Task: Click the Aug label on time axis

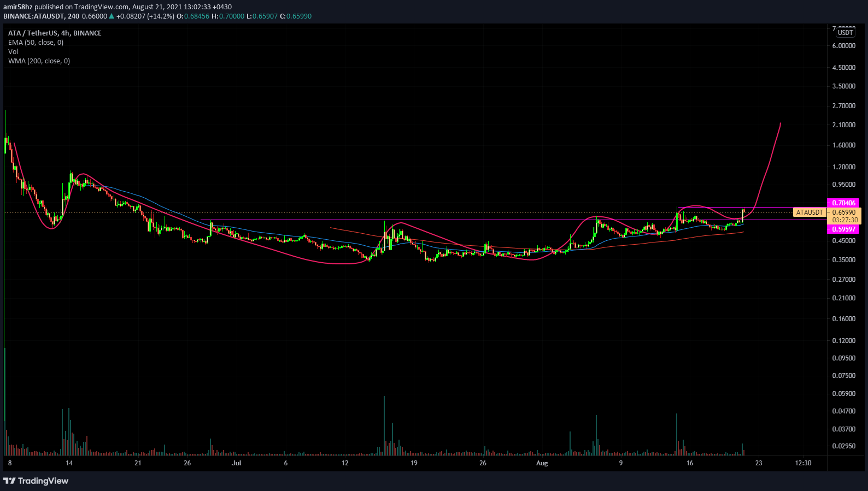Action: 542,463
